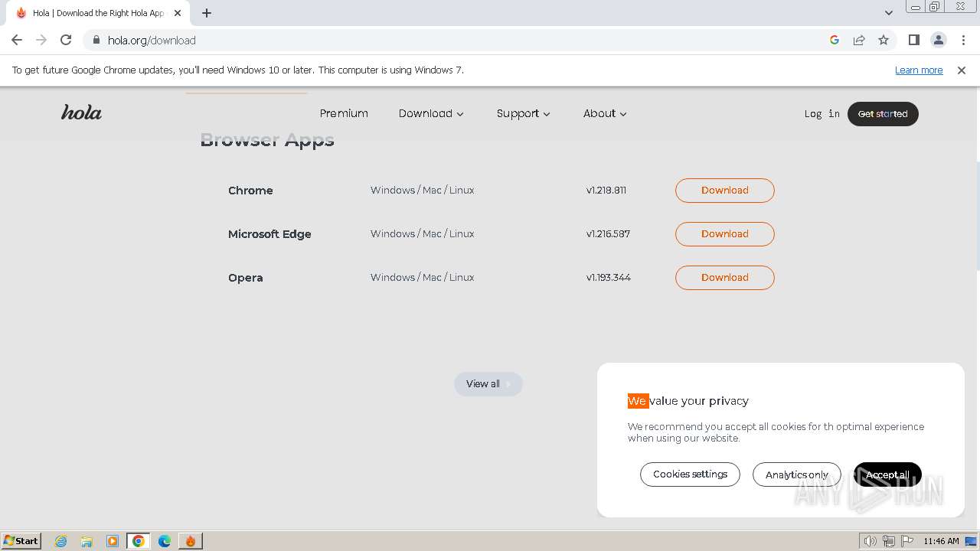Open the Windows Start menu
980x551 pixels.
pos(21,540)
